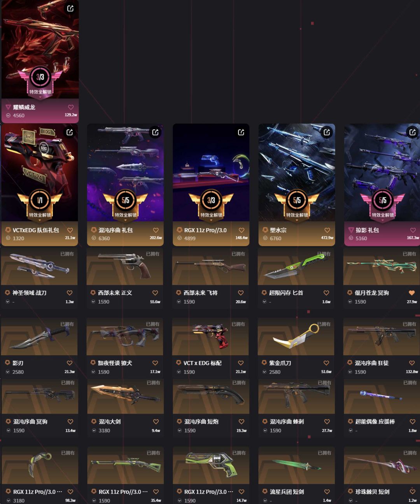Click the 1/1 unlock progress badge on VCTxEDG
The width and height of the screenshot is (420, 504).
[40, 205]
